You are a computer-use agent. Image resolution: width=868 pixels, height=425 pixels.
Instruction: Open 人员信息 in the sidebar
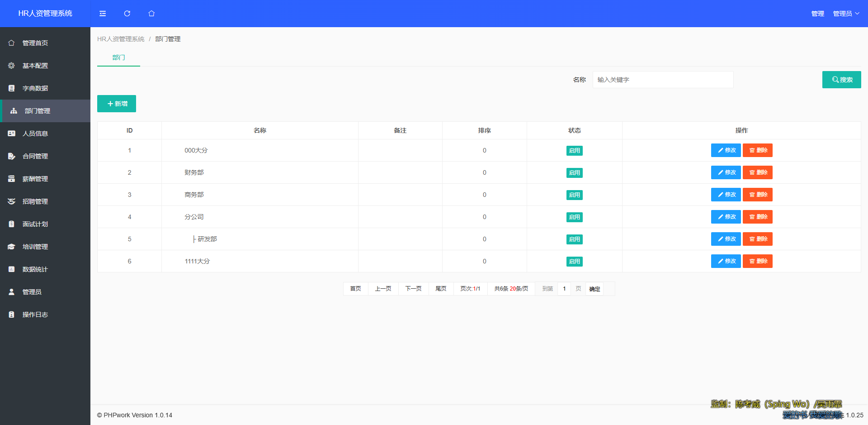[35, 134]
